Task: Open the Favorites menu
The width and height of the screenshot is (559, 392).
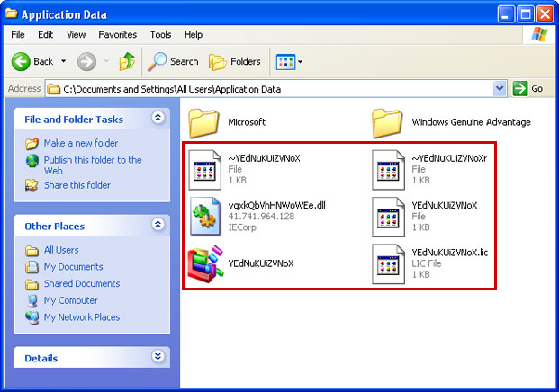Action: [118, 34]
